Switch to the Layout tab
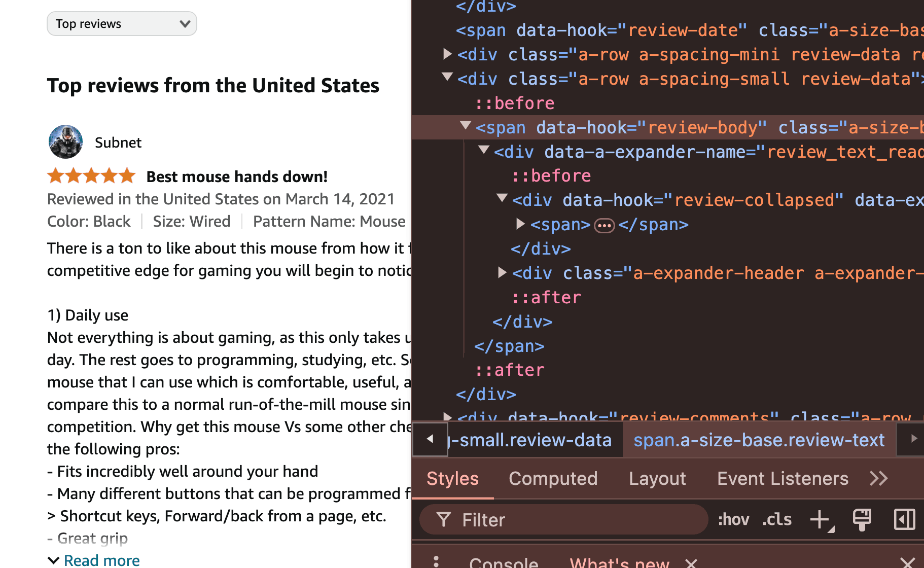The image size is (924, 568). click(x=657, y=479)
